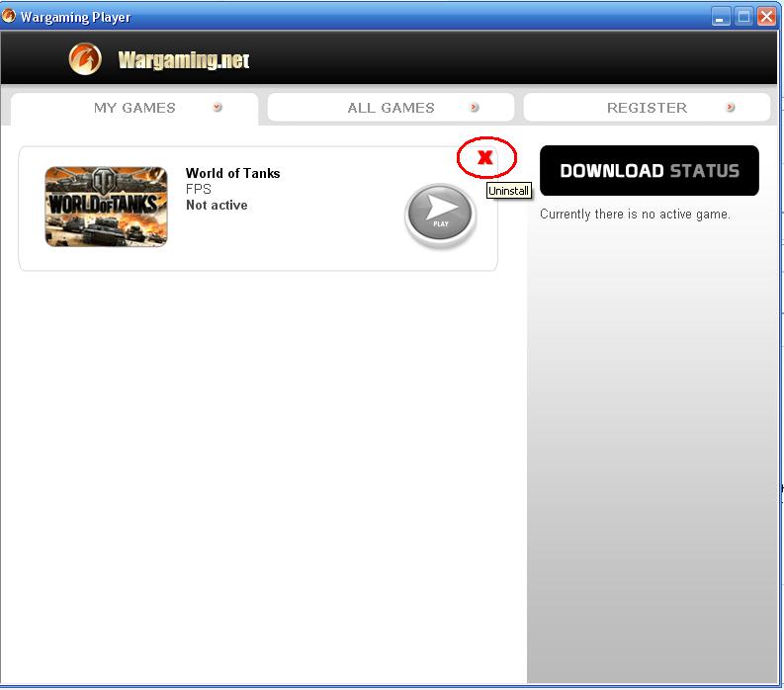Close the Wargaming Player window
Image resolution: width=784 pixels, height=690 pixels.
(766, 17)
